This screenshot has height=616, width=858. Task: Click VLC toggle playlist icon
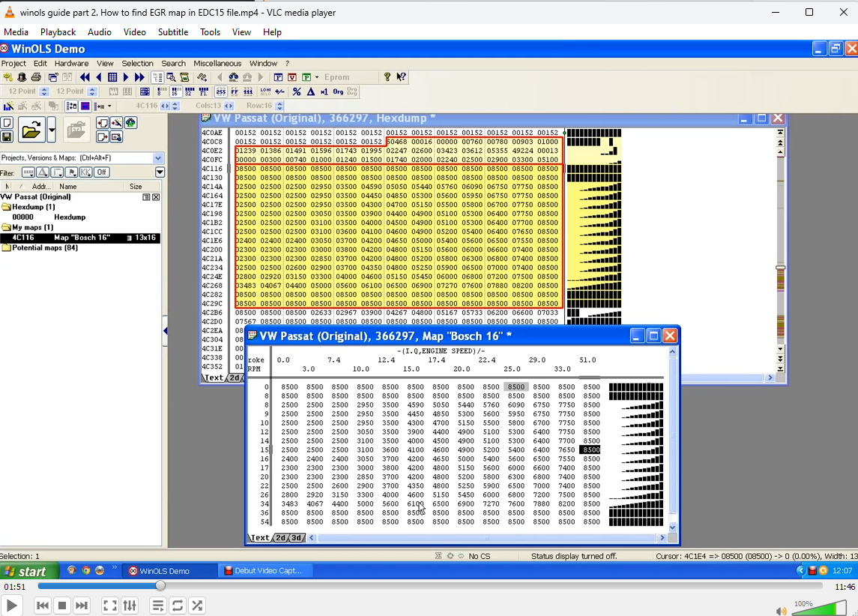tap(157, 605)
